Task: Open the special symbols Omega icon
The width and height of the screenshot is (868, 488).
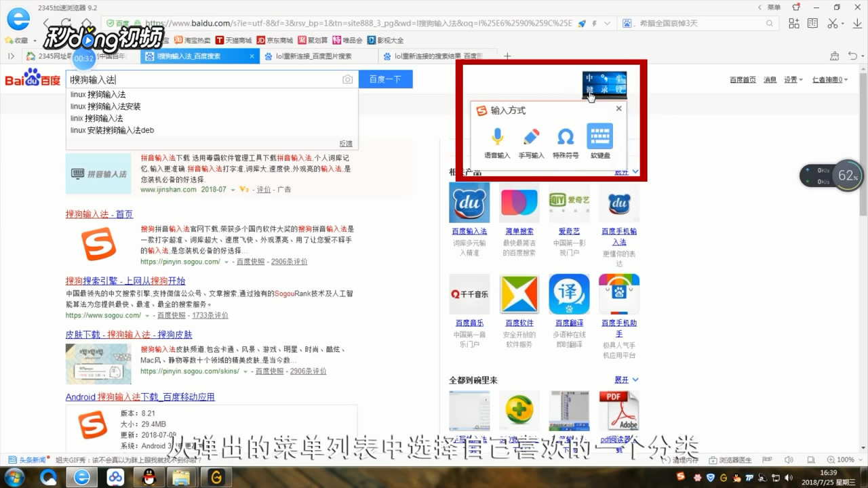Action: [566, 138]
